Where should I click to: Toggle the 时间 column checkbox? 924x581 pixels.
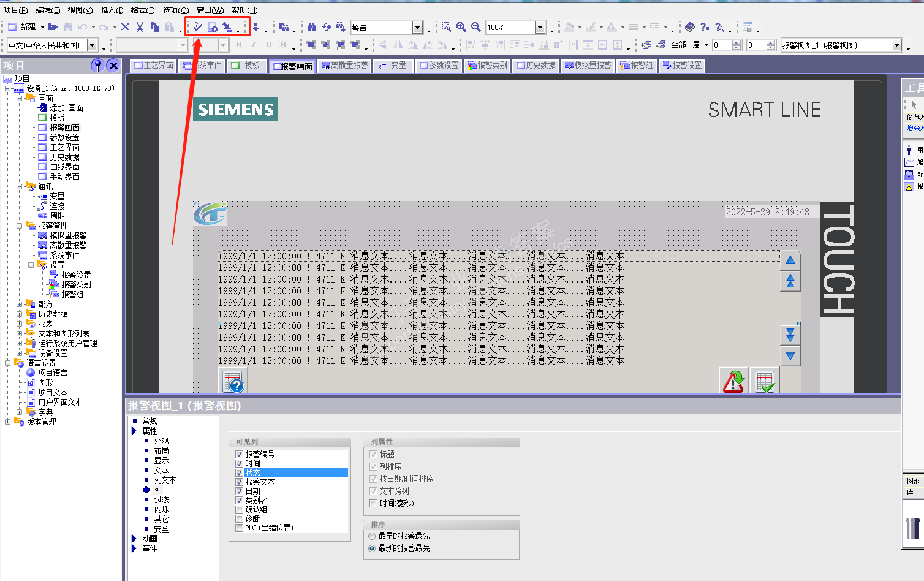240,463
